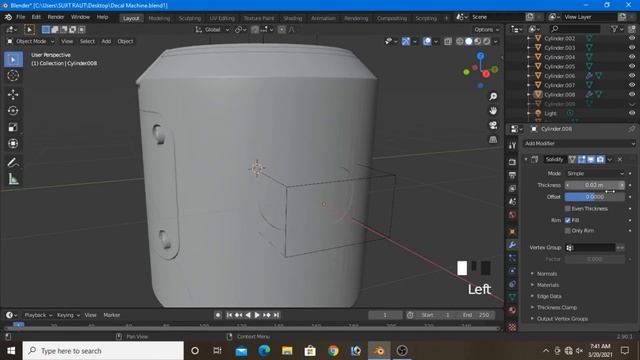The height and width of the screenshot is (360, 640).
Task: Toggle Solidify modifier render visibility camera
Action: pyautogui.click(x=600, y=159)
